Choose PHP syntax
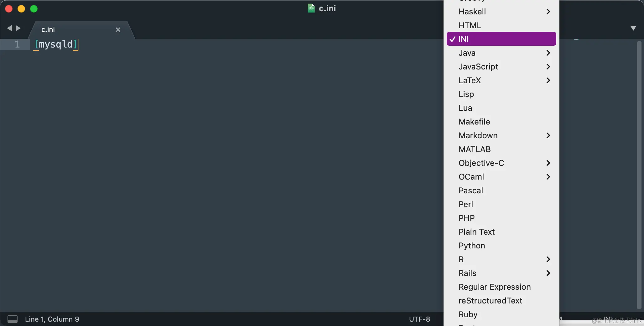Image resolution: width=644 pixels, height=326 pixels. pos(501,218)
